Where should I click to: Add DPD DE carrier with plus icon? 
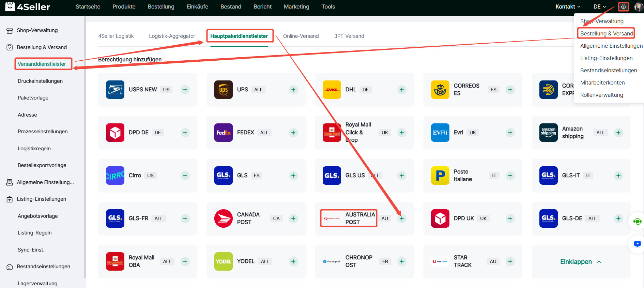coord(185,133)
